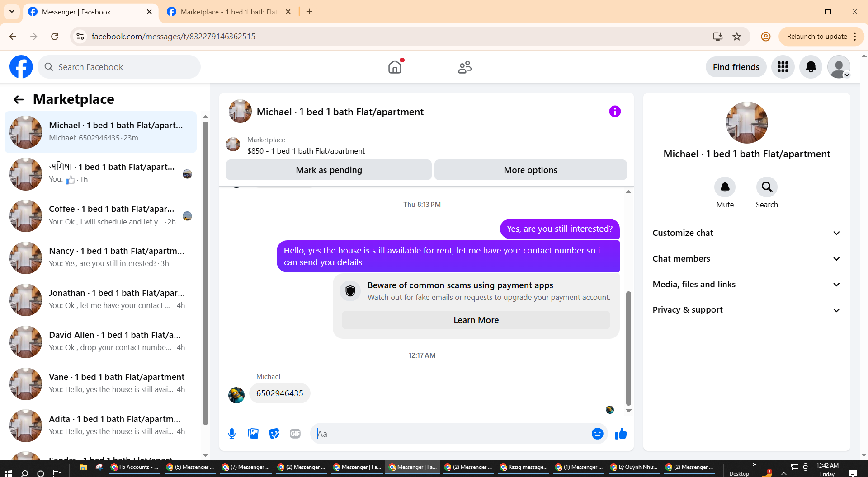Open conversation info purple icon
The height and width of the screenshot is (477, 868).
(x=615, y=112)
